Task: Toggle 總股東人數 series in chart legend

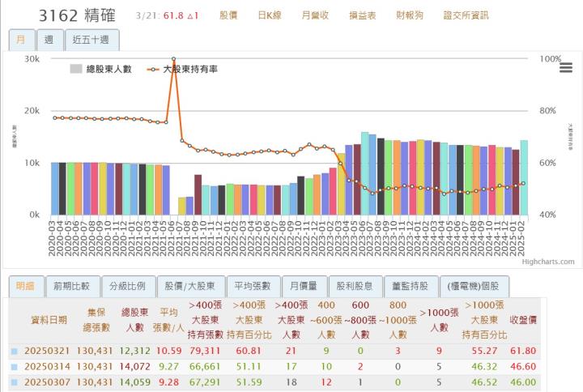Action: point(100,69)
